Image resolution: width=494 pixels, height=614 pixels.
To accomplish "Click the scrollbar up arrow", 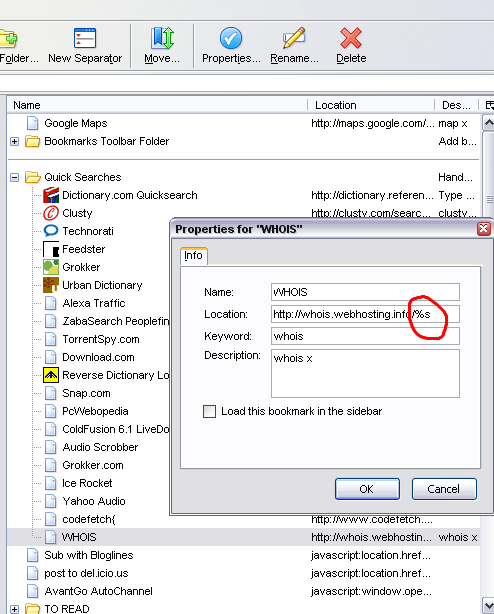I will click(x=489, y=123).
